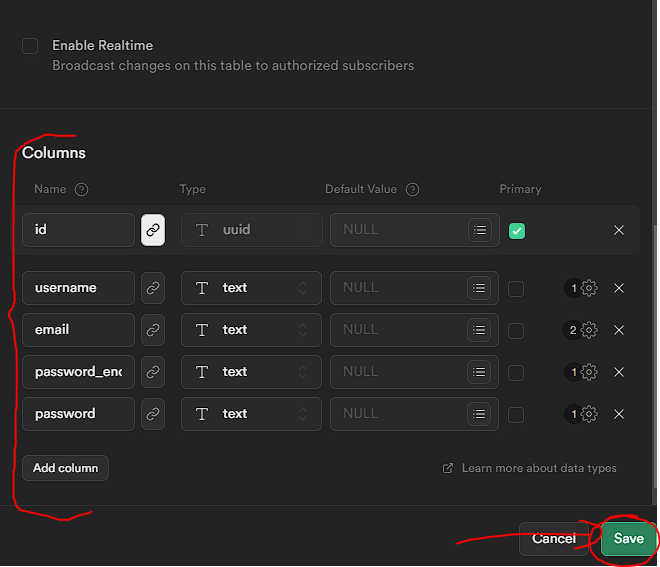
Task: Open settings gear for password_enc column
Action: [x=589, y=372]
